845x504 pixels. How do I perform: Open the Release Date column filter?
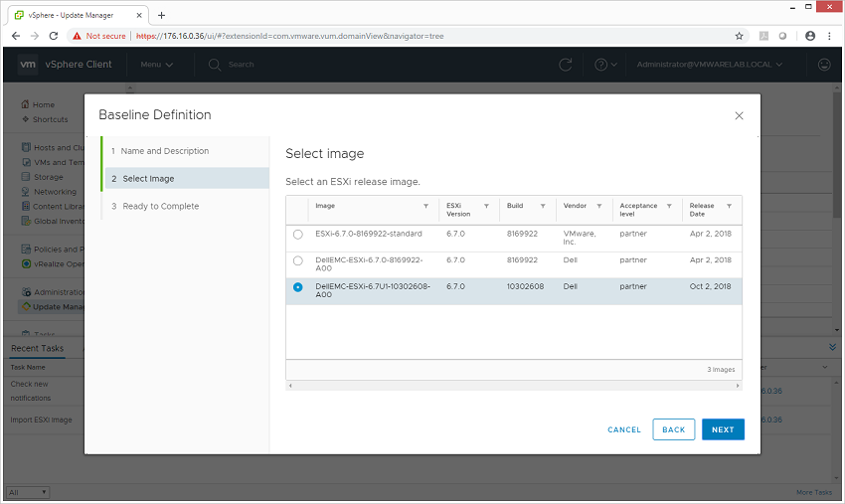(729, 206)
